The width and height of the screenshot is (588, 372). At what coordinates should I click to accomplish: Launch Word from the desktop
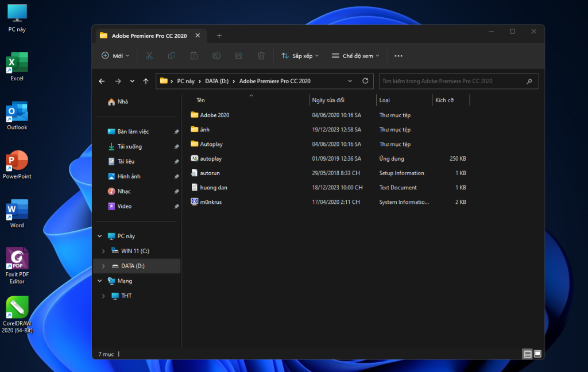17,214
